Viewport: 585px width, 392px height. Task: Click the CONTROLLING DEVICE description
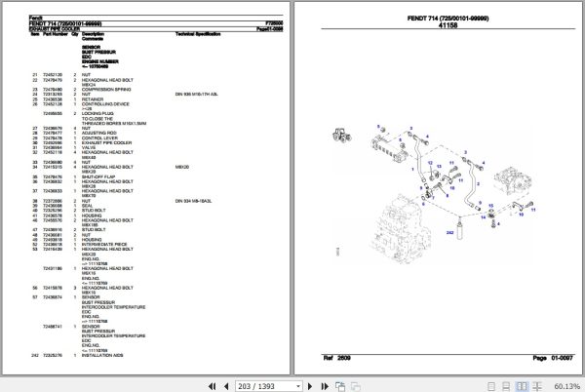(105, 104)
